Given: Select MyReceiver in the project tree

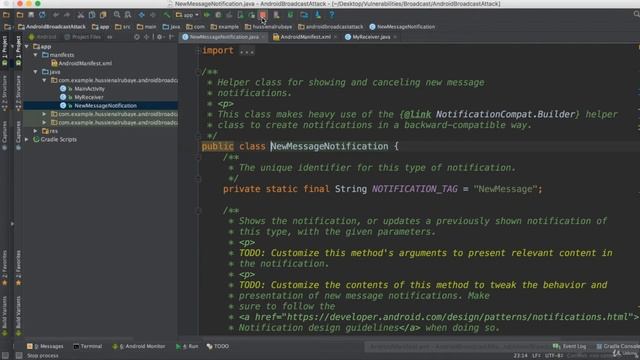Looking at the screenshot, I should pos(82,97).
